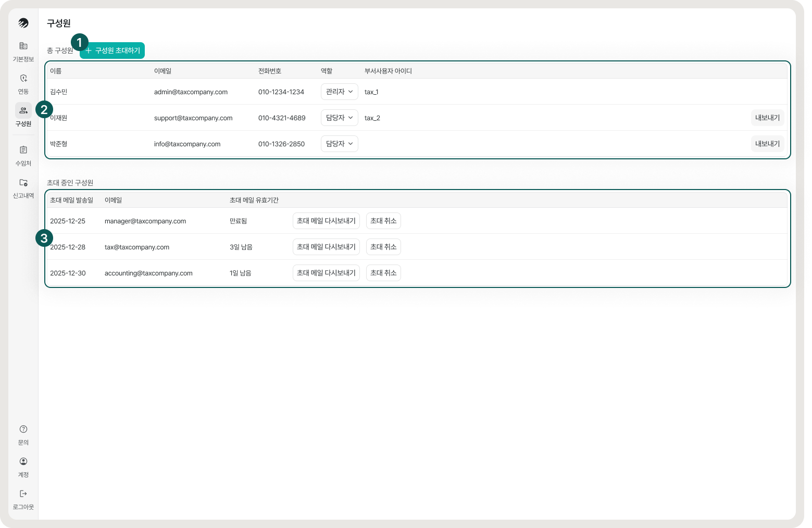This screenshot has width=812, height=528.
Task: Remove 박준형 with the 내보내기 button
Action: click(x=767, y=144)
